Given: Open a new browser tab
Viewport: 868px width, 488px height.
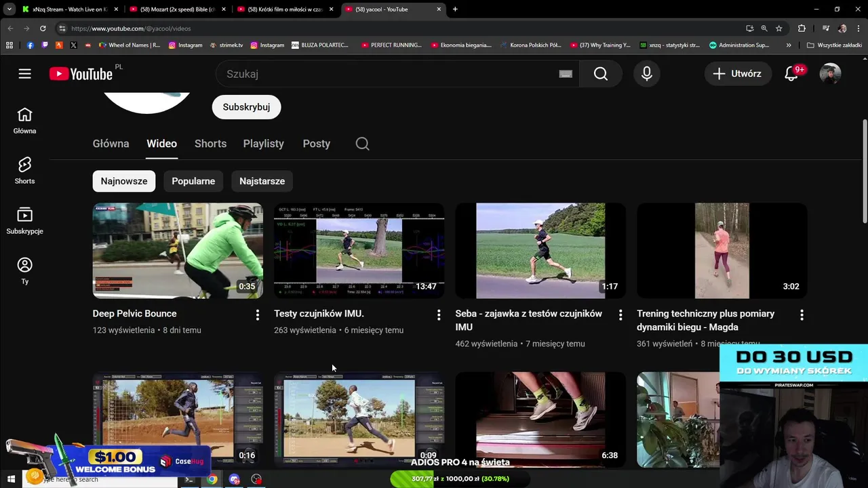Looking at the screenshot, I should (x=455, y=9).
